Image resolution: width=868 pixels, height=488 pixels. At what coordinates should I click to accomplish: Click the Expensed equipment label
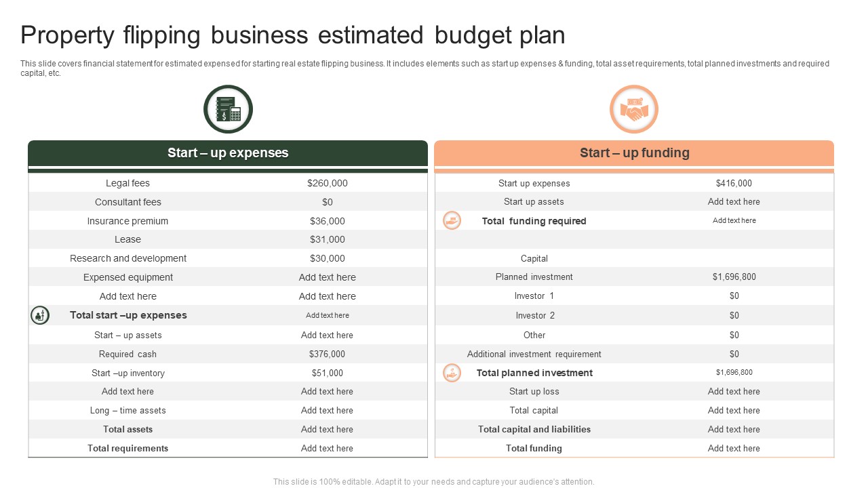tap(127, 277)
